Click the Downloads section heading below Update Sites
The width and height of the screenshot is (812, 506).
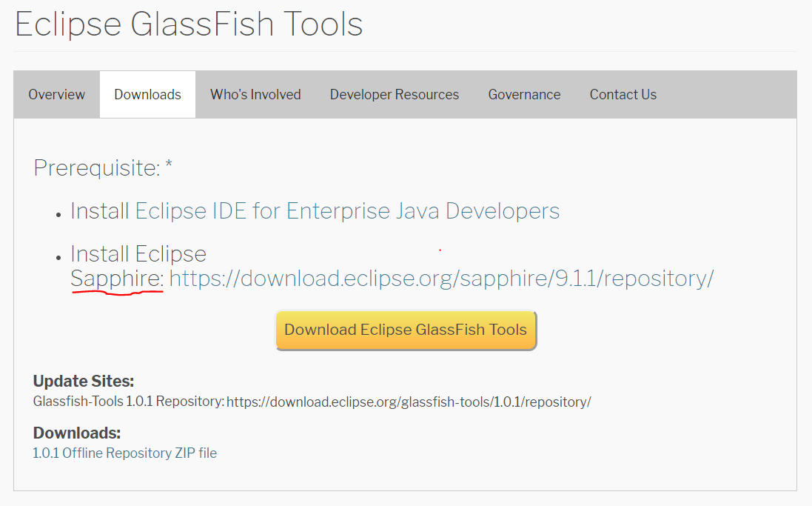[x=77, y=433]
